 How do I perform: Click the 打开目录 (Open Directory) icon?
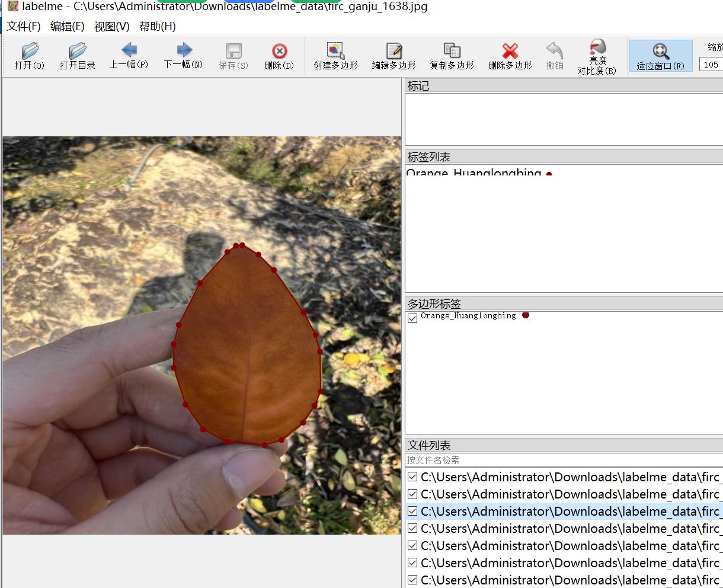77,56
